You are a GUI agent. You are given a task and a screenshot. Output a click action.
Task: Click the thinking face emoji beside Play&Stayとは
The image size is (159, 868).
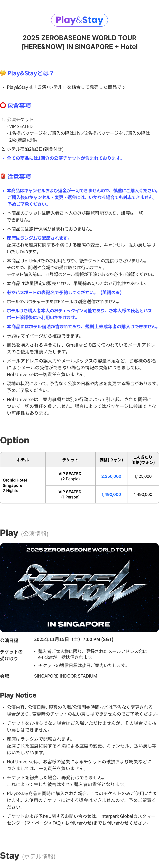[3, 73]
